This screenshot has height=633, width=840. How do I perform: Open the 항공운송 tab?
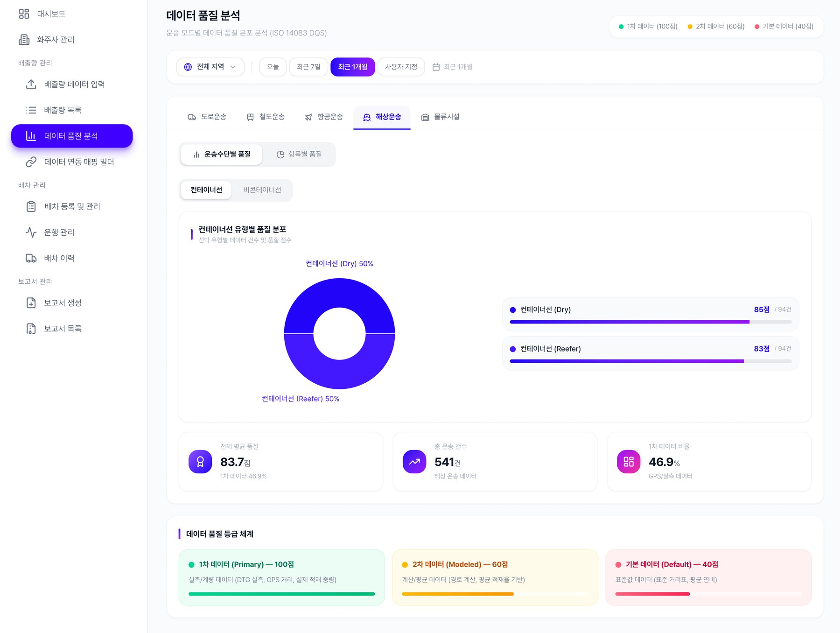click(x=324, y=117)
